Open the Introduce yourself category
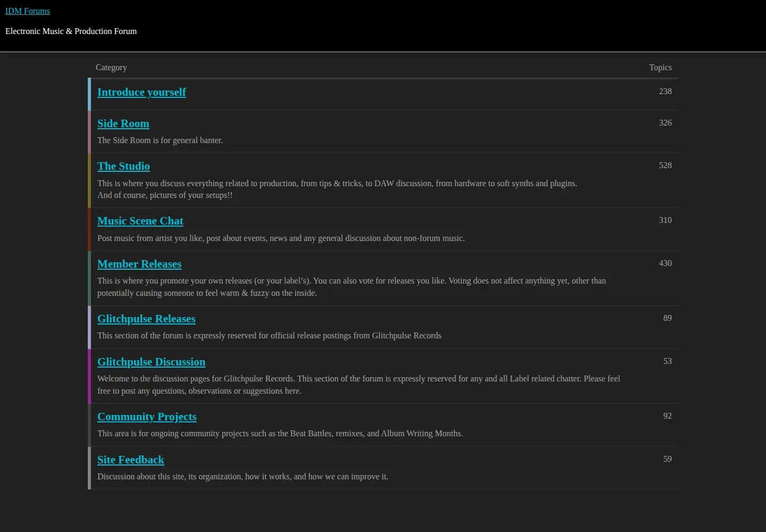The height and width of the screenshot is (532, 766). [141, 92]
